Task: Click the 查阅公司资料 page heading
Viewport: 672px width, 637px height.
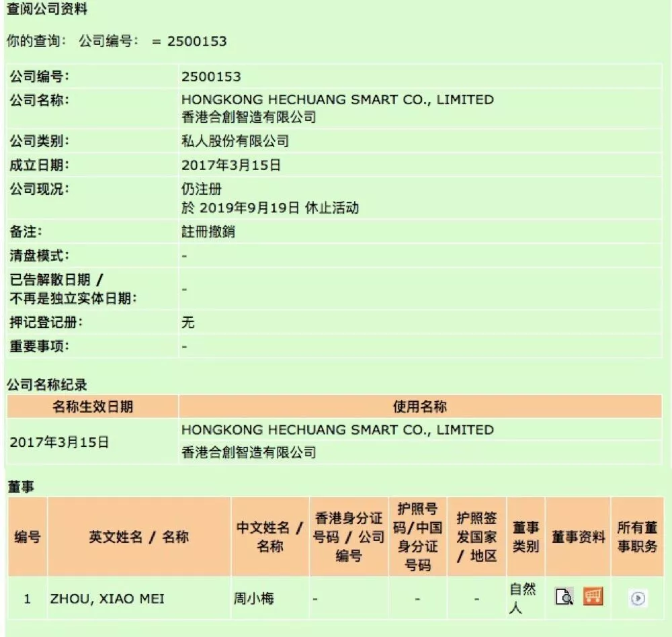Action: tap(47, 9)
